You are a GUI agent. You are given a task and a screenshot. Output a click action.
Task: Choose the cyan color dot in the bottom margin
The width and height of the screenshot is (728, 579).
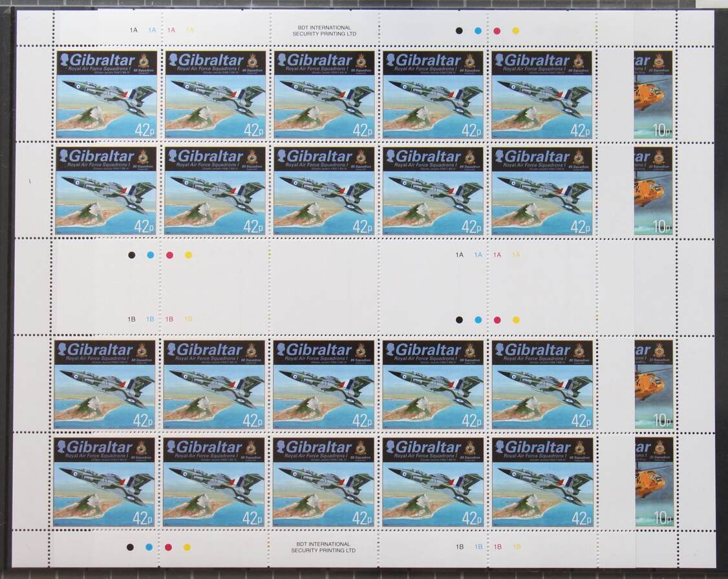pos(149,547)
